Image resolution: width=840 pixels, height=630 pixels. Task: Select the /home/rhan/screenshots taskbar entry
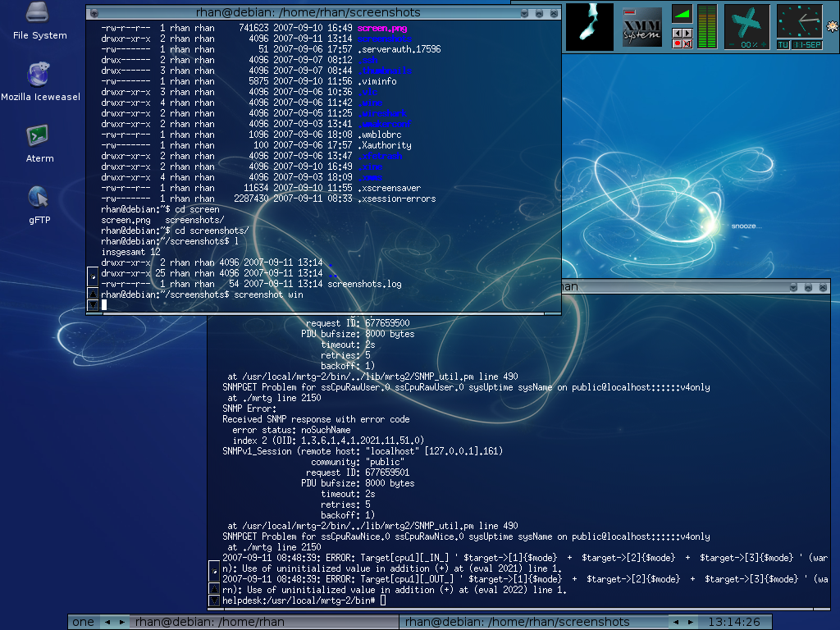coord(517,622)
